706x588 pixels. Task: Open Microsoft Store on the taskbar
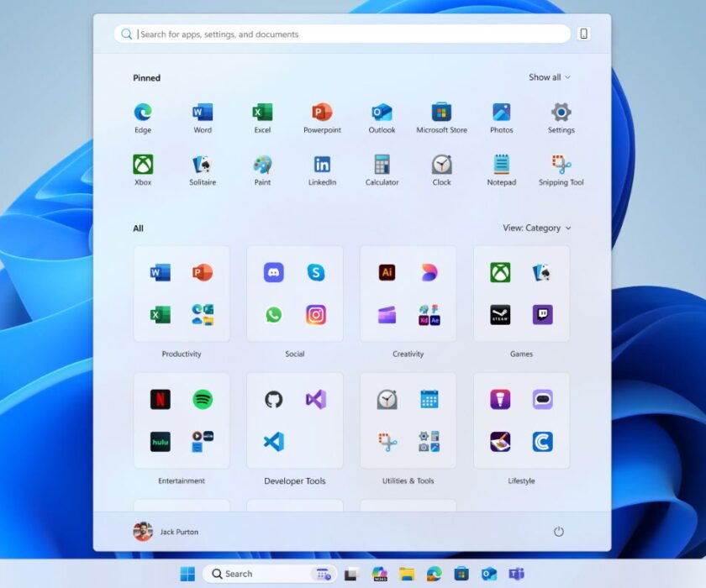461,574
